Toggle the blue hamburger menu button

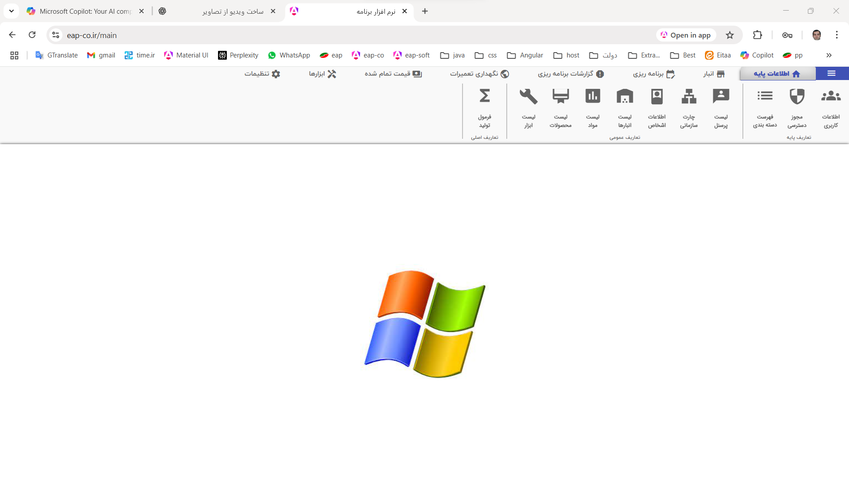831,73
